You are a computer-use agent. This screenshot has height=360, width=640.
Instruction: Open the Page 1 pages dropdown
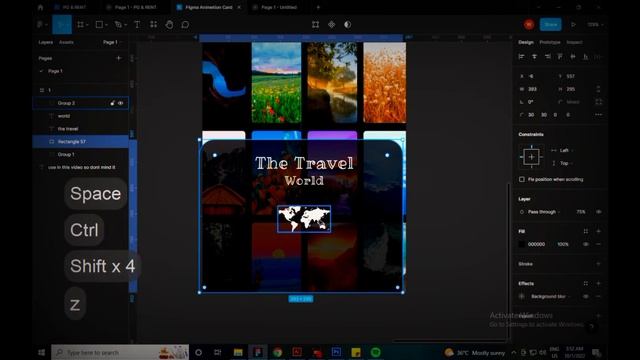112,42
